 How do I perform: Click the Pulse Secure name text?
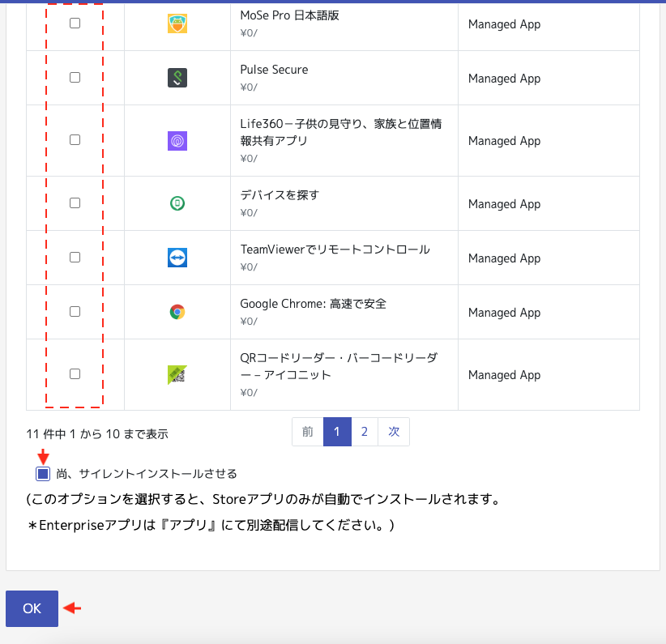(x=274, y=70)
